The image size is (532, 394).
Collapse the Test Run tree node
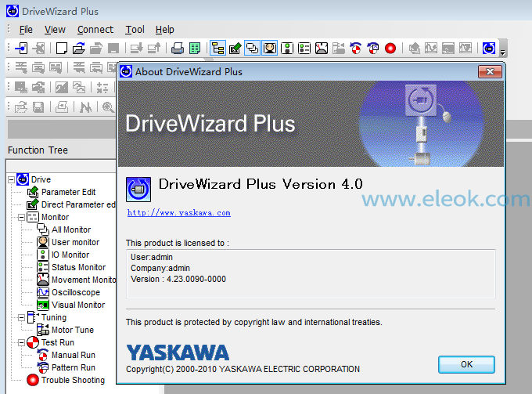21,342
